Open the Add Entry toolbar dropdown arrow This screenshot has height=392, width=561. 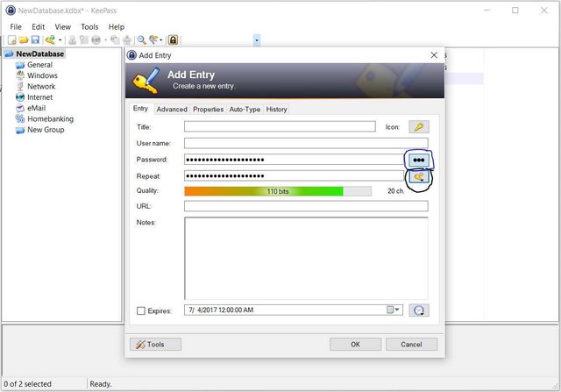coord(60,40)
